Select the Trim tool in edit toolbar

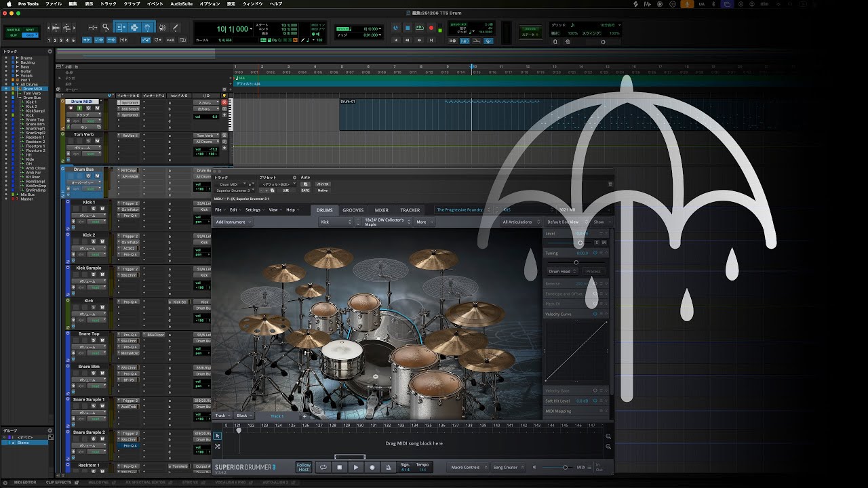point(121,28)
